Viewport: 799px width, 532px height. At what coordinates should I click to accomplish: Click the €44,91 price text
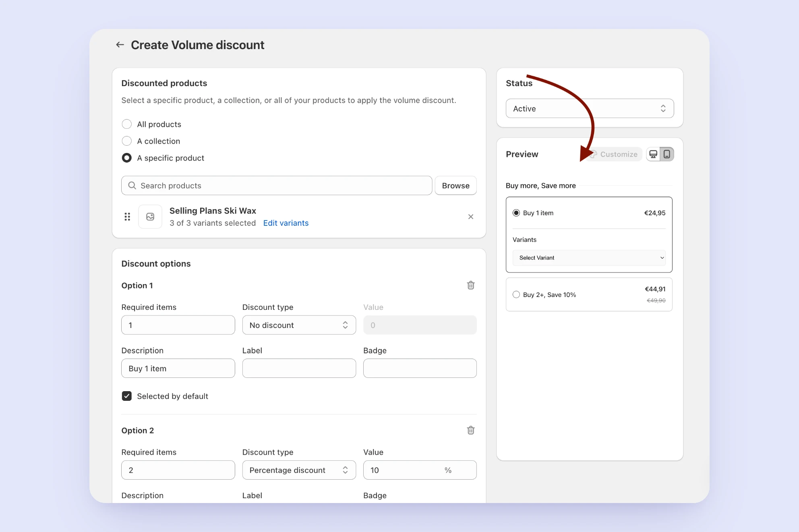(x=655, y=289)
